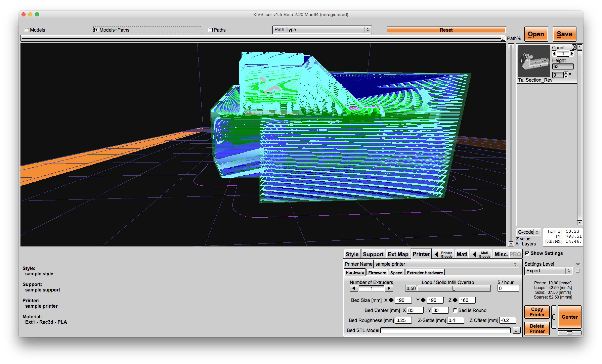Increase number of extruders right arrow

[x=389, y=288]
